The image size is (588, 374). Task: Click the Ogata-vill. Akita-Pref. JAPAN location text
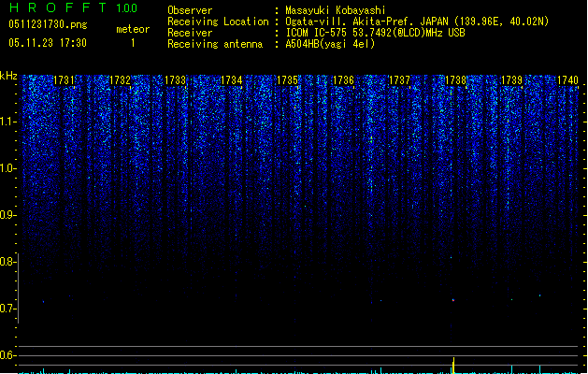coord(417,22)
